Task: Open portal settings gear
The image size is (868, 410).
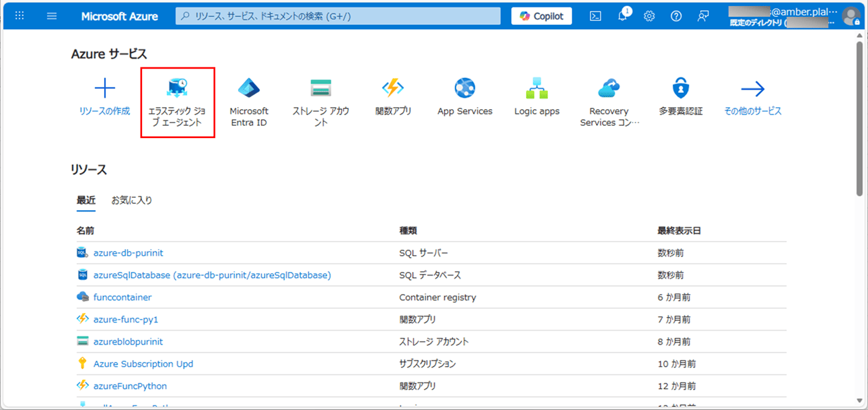Action: click(649, 16)
